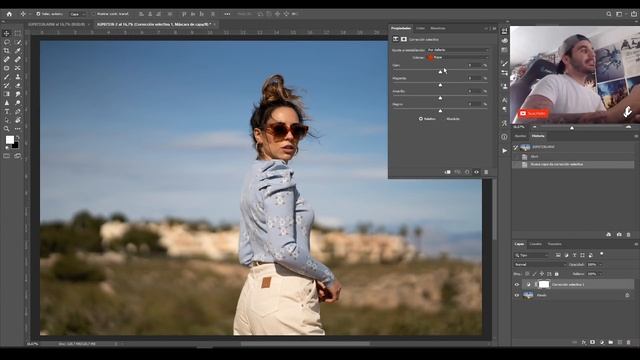Click the play Actions icon in collapsed panel strip
Viewport: 640px width, 360px height.
tap(504, 151)
